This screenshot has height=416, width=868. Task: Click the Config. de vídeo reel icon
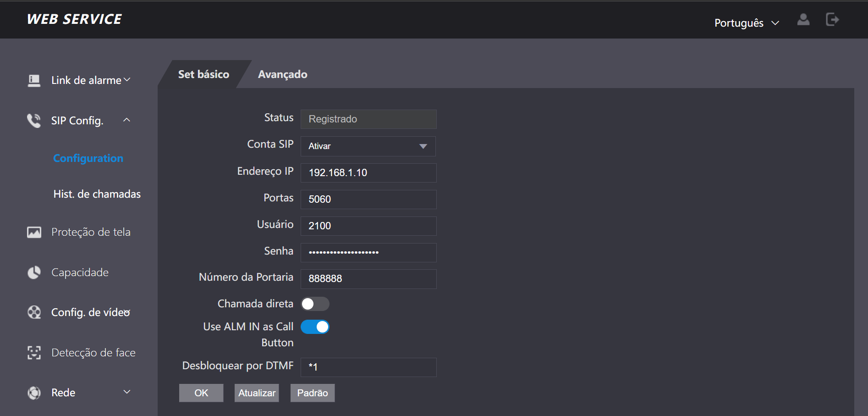pos(34,312)
